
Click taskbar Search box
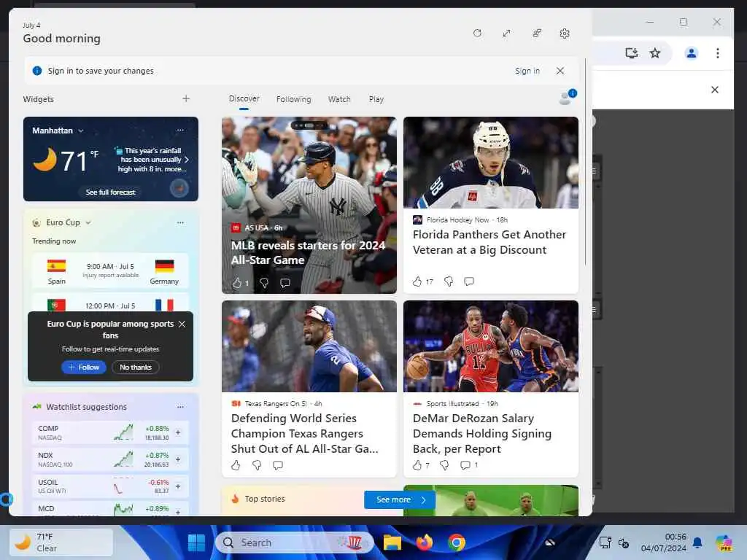point(294,542)
